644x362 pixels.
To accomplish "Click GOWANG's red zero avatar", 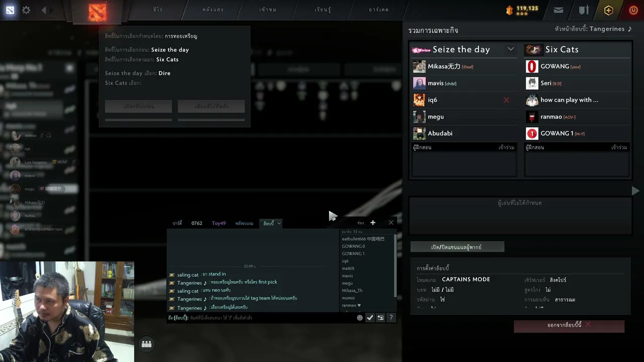I will pos(532,66).
